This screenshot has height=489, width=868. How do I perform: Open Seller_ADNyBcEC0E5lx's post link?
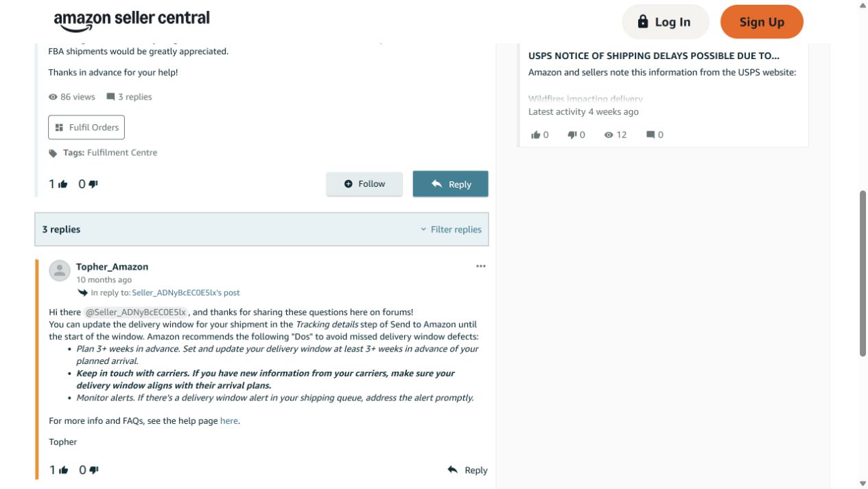186,293
